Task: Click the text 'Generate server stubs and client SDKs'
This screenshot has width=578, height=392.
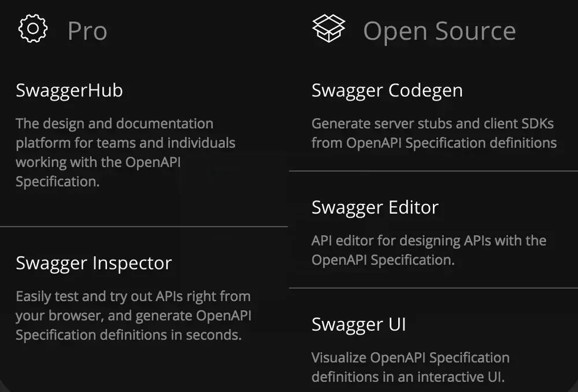Action: click(x=432, y=124)
